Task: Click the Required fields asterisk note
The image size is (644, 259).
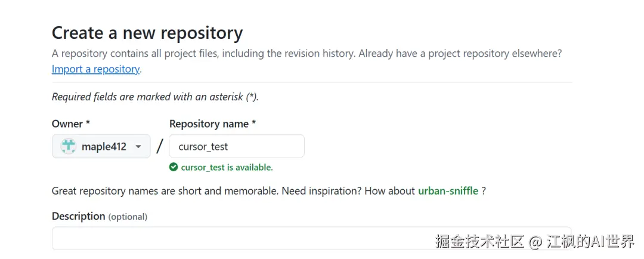Action: pos(155,97)
